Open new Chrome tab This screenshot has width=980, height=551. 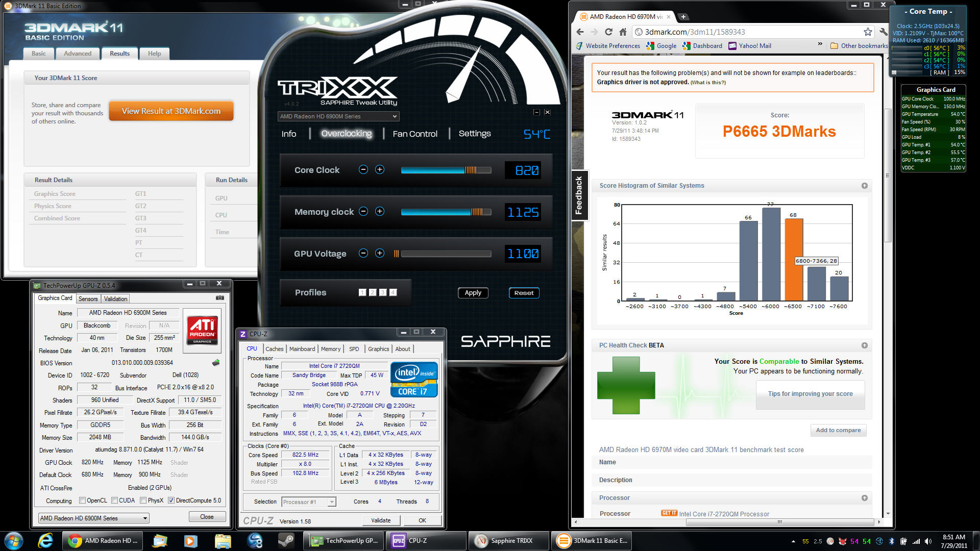click(683, 16)
